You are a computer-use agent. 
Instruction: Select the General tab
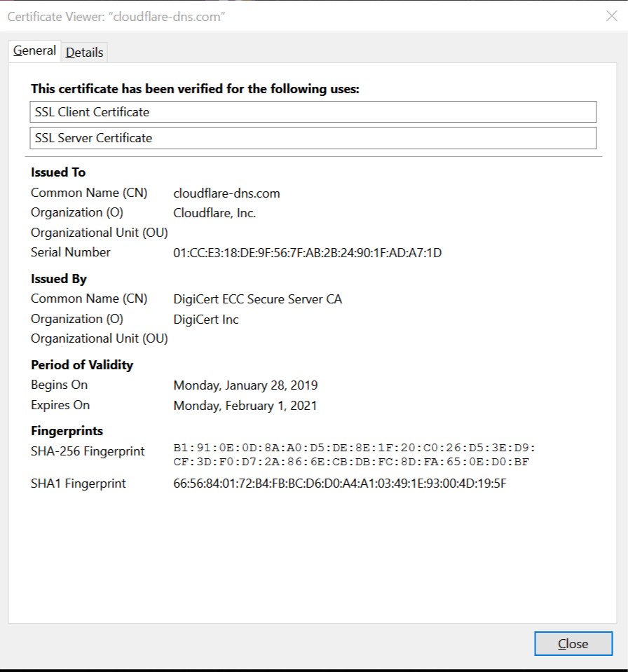click(x=34, y=51)
